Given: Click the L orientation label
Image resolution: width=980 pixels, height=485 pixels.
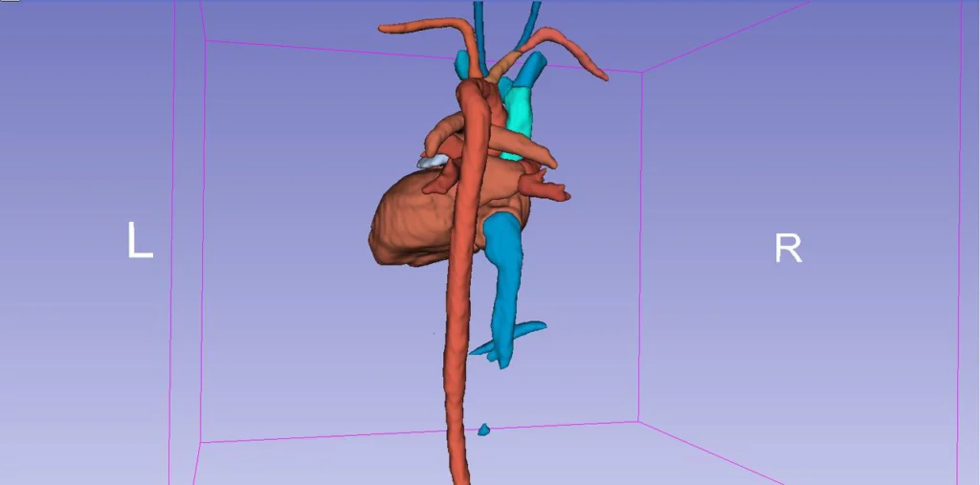Looking at the screenshot, I should (140, 240).
